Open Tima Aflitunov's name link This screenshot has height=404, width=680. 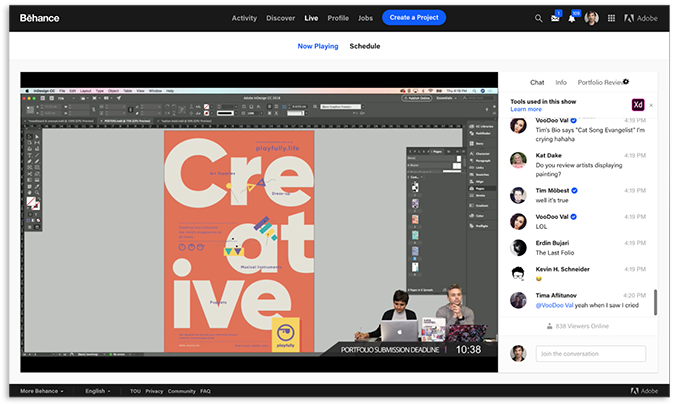(x=556, y=296)
